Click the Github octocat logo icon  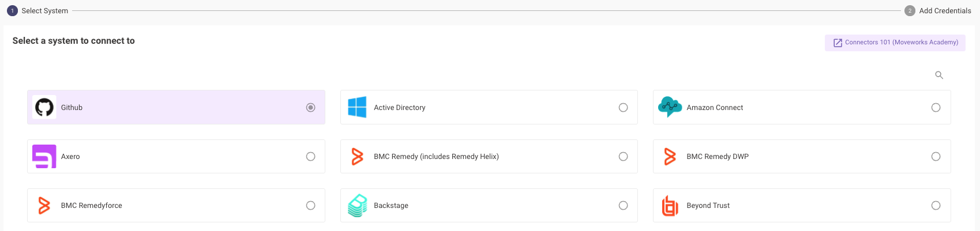44,107
